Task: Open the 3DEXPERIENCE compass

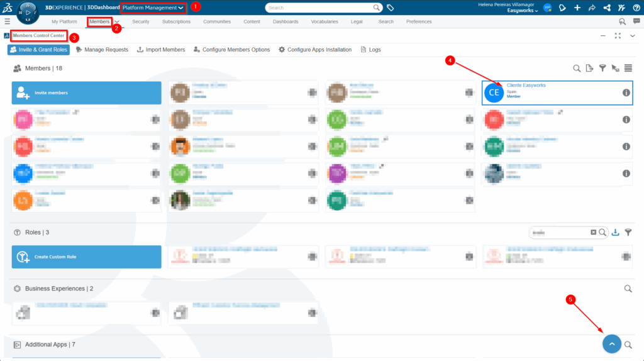Action: (x=28, y=13)
